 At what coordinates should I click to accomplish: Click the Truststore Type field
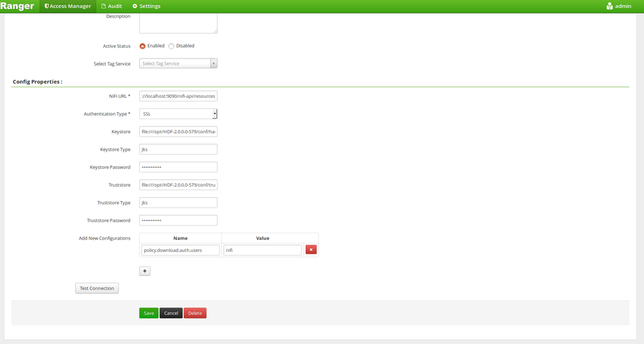[x=179, y=203]
